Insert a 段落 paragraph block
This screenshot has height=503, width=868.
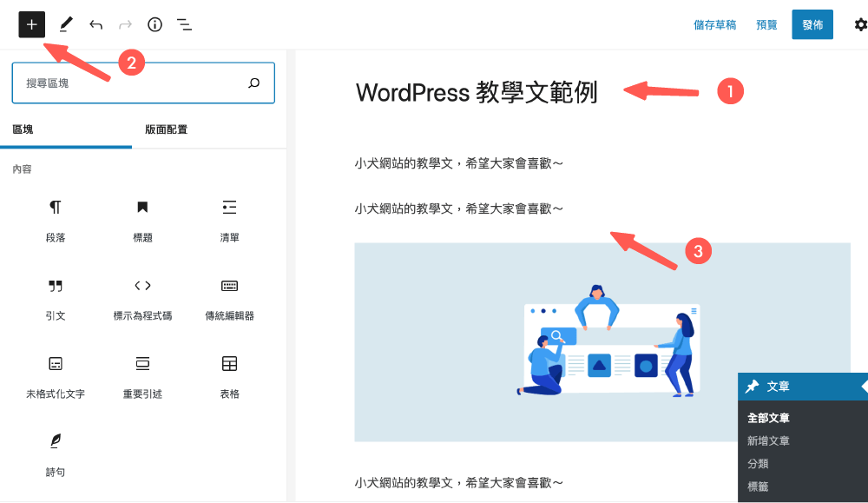[x=56, y=221]
